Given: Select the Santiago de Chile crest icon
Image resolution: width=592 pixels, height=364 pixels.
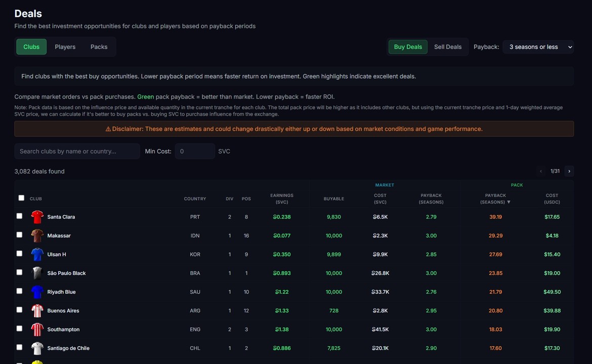Looking at the screenshot, I should point(37,348).
